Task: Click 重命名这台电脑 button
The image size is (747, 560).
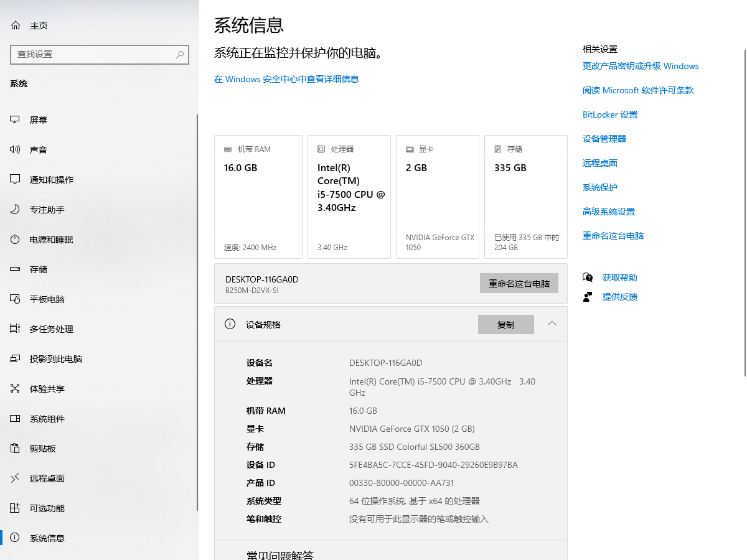Action: (519, 283)
